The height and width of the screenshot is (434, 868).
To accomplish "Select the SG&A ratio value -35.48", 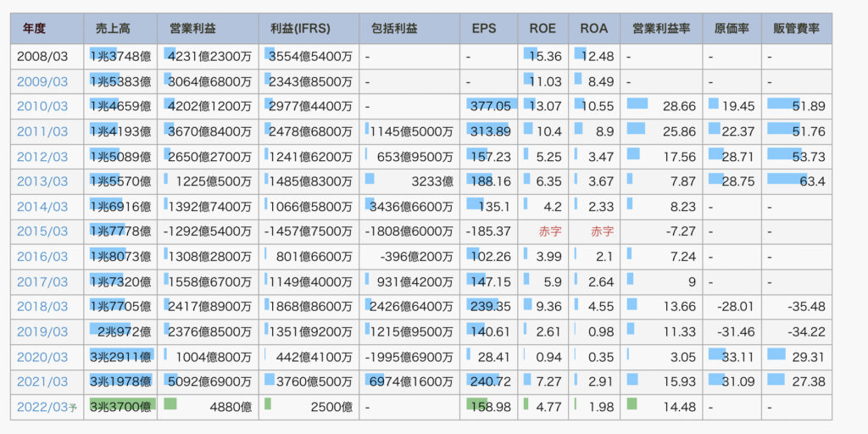I will (807, 307).
